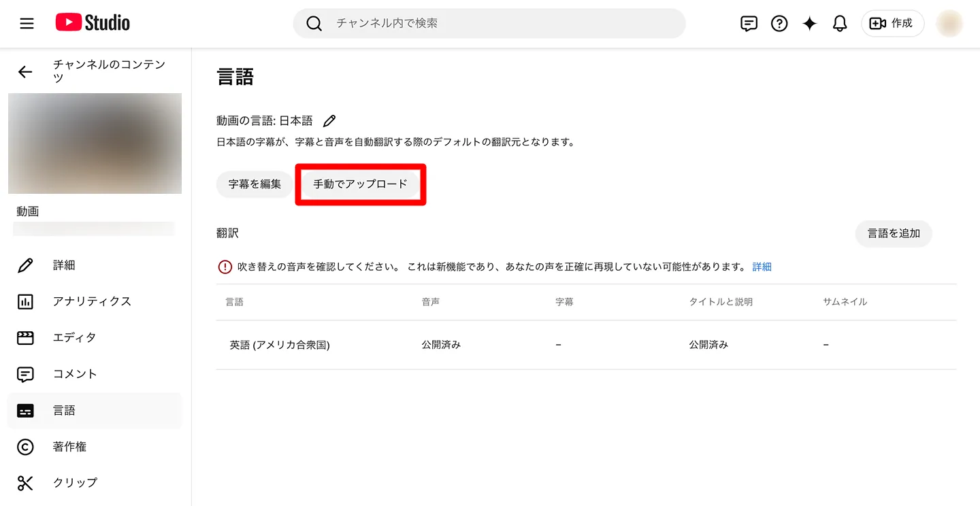Open the hamburger navigation menu
980x506 pixels.
coord(27,24)
